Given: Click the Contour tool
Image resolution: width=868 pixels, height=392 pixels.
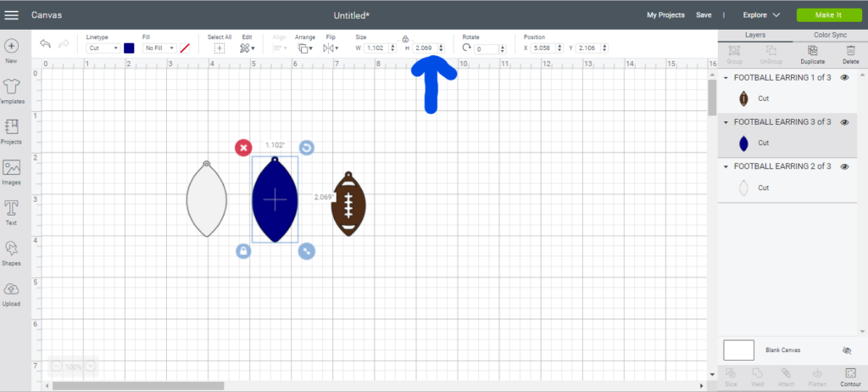Looking at the screenshot, I should coord(851,377).
